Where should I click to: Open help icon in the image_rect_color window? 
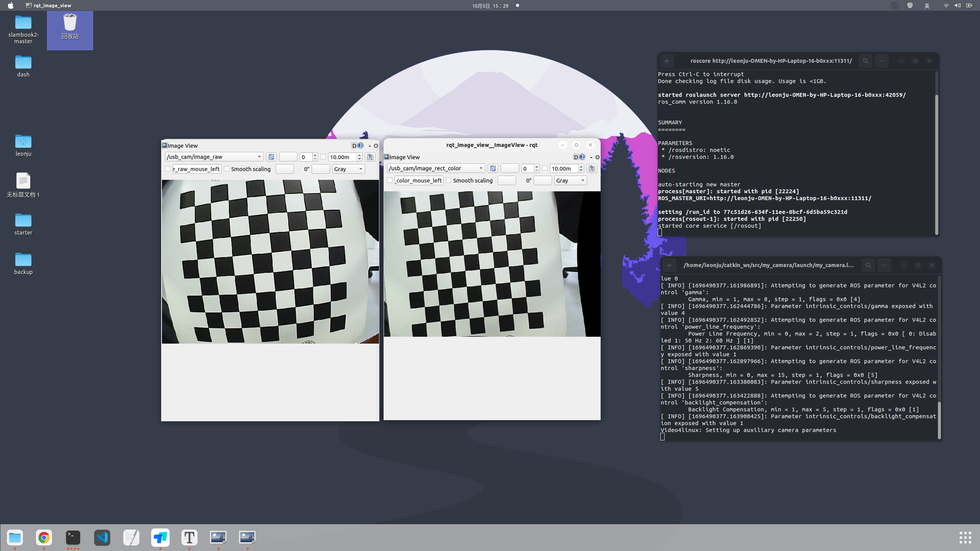click(x=582, y=157)
